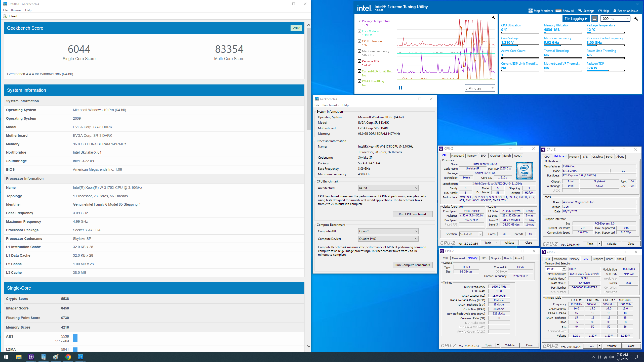
Task: Uncheck Max Core Frequency monitor checkbox
Action: pos(359,51)
